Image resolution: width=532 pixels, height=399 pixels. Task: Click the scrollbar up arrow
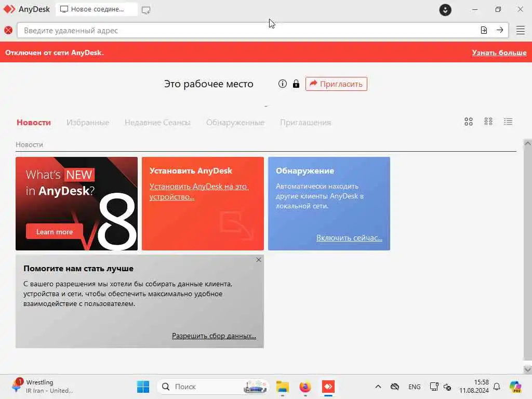(528, 143)
